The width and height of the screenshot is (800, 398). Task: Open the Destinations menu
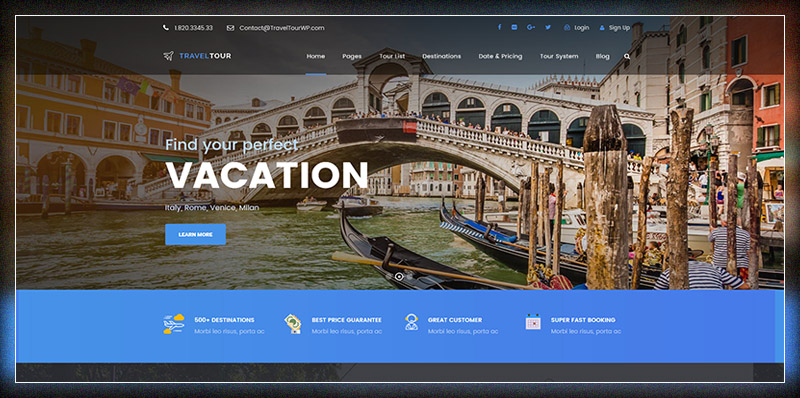(x=441, y=56)
